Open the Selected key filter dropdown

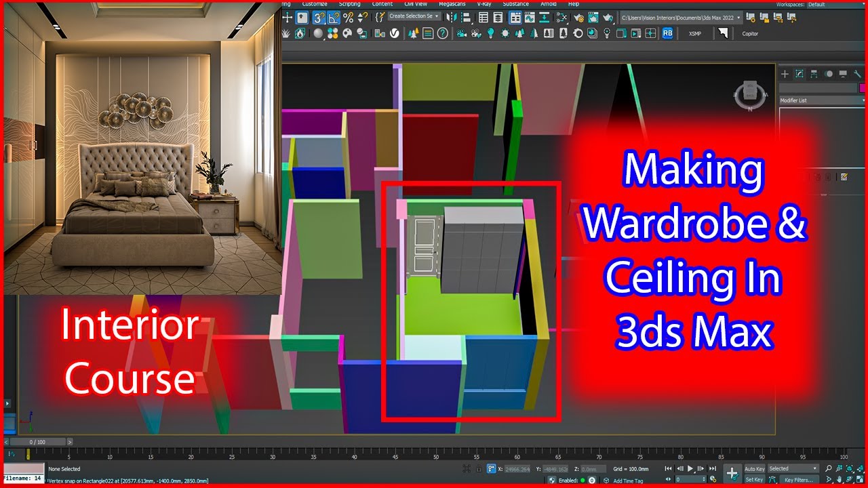[793, 468]
